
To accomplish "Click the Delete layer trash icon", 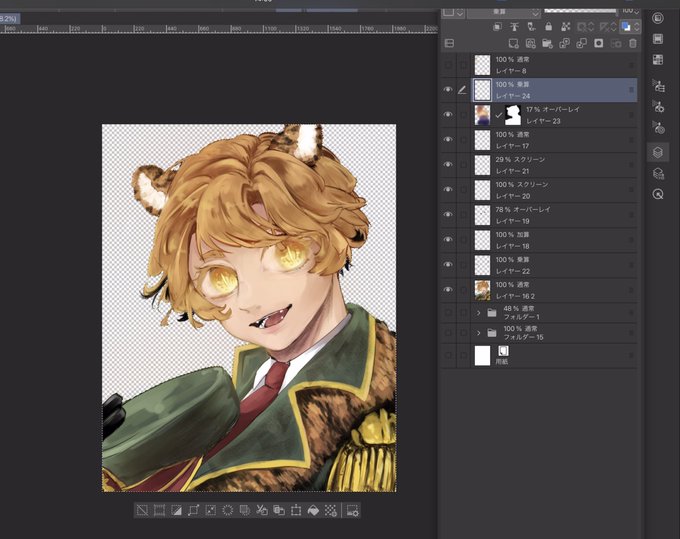I will click(x=633, y=43).
